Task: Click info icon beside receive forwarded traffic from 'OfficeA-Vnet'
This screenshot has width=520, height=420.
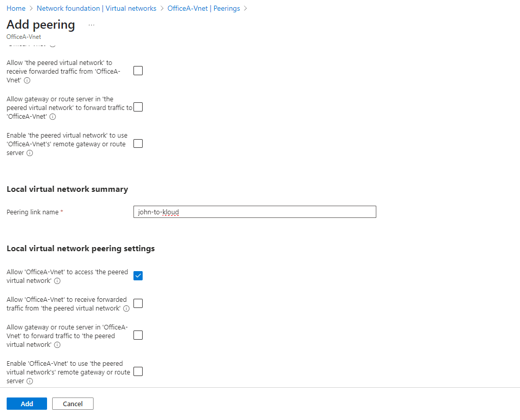Action: pos(27,81)
